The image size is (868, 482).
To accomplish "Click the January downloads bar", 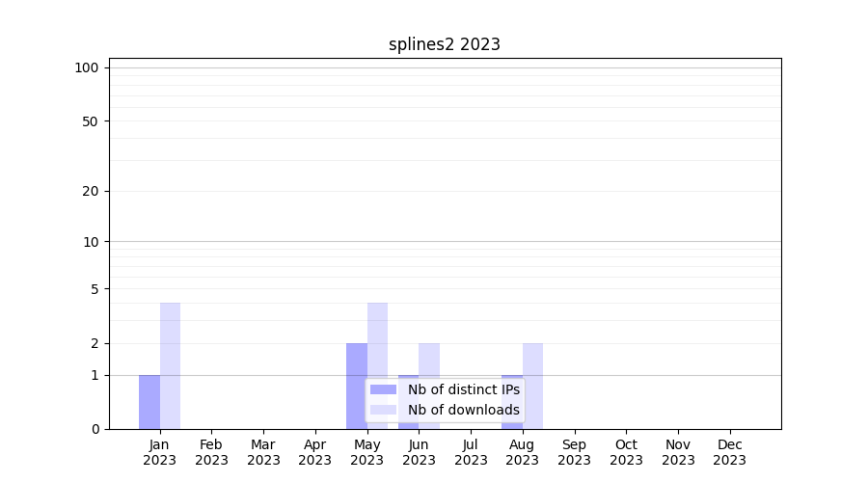I will [170, 365].
